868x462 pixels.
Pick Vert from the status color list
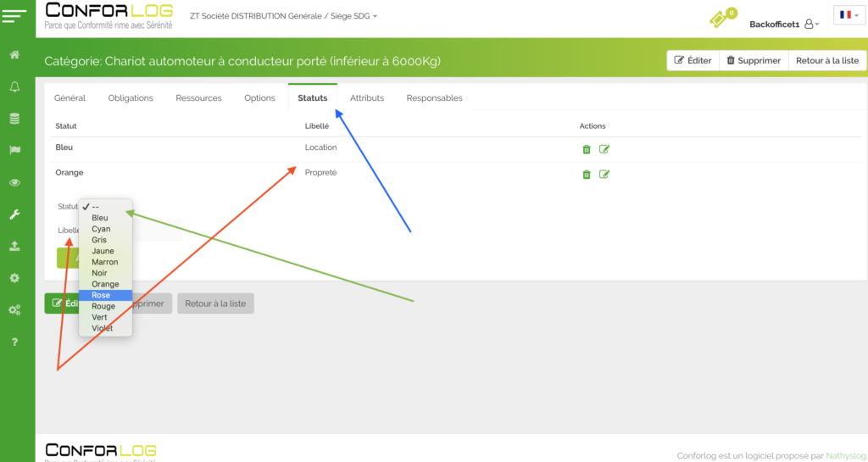[x=101, y=317]
